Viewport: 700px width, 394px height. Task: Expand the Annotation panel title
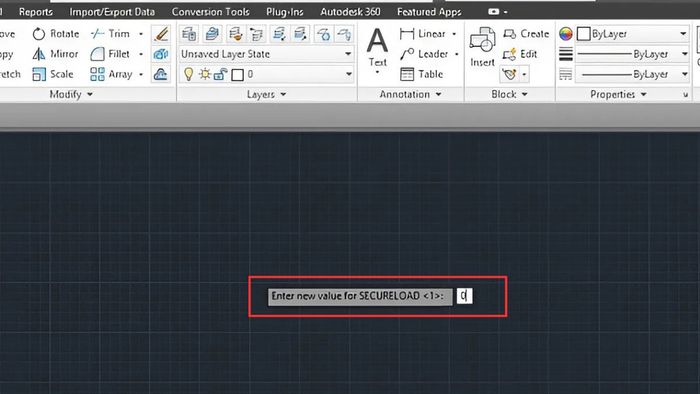pos(410,94)
